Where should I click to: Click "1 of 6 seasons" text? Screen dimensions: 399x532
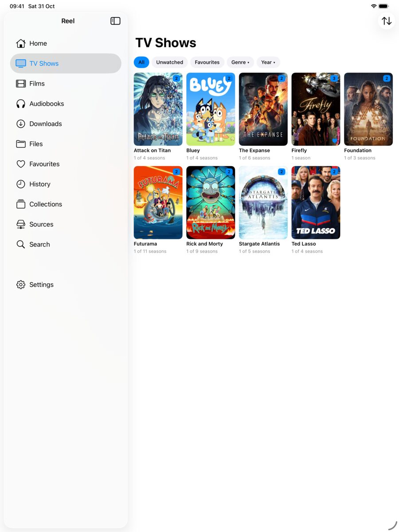tap(254, 158)
